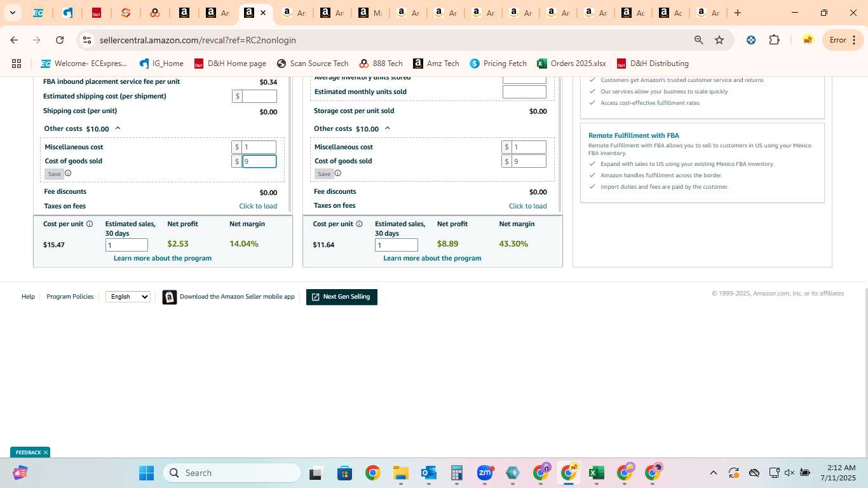Edit left Miscellaneous cost field
This screenshot has width=868, height=488.
coord(259,147)
